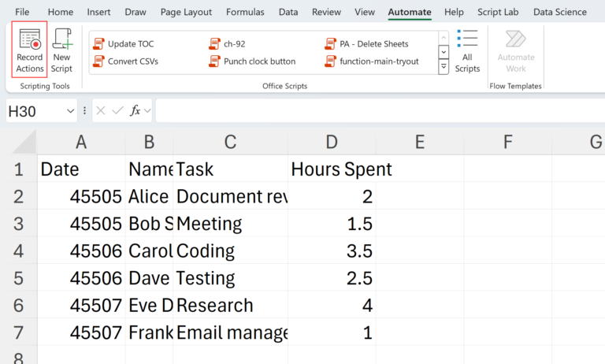Open the Script Lab tab
605x364 pixels.
point(499,12)
